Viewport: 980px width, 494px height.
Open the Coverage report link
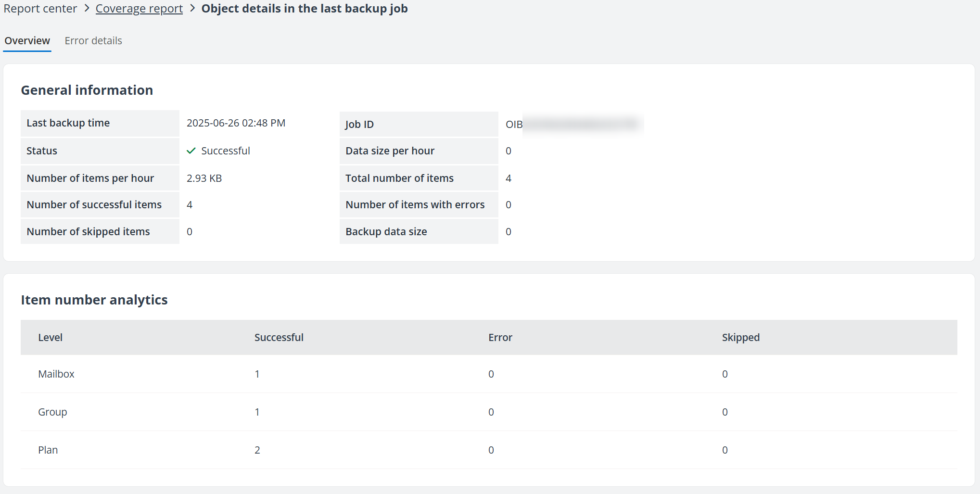point(139,8)
